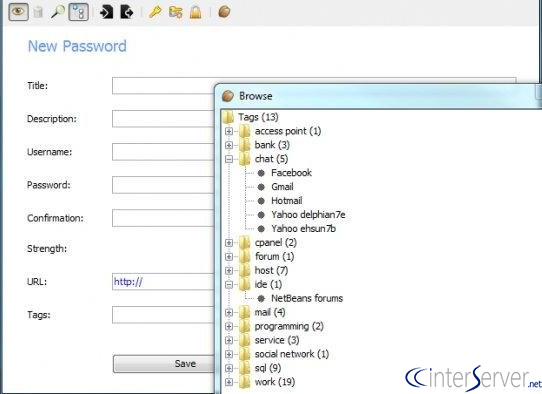The image size is (542, 394).
Task: Click the service folder icon
Action: click(x=244, y=340)
